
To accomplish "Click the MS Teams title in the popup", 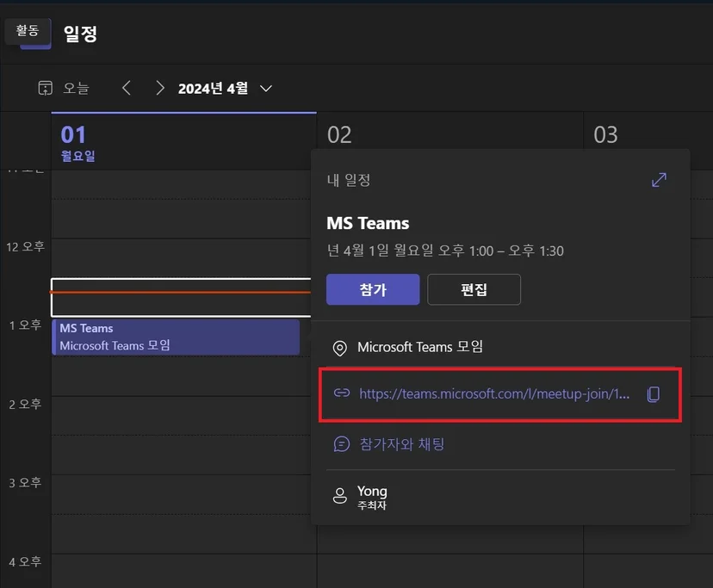I will (x=368, y=223).
